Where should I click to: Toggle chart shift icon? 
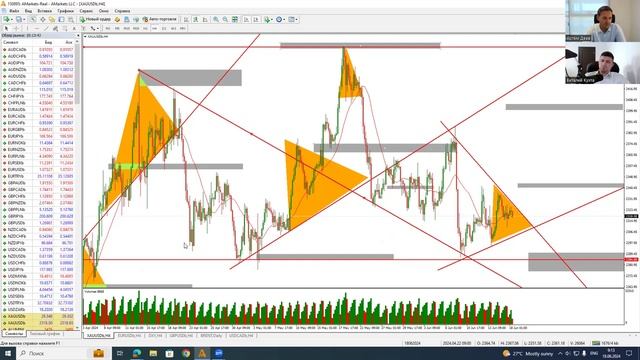[256, 19]
